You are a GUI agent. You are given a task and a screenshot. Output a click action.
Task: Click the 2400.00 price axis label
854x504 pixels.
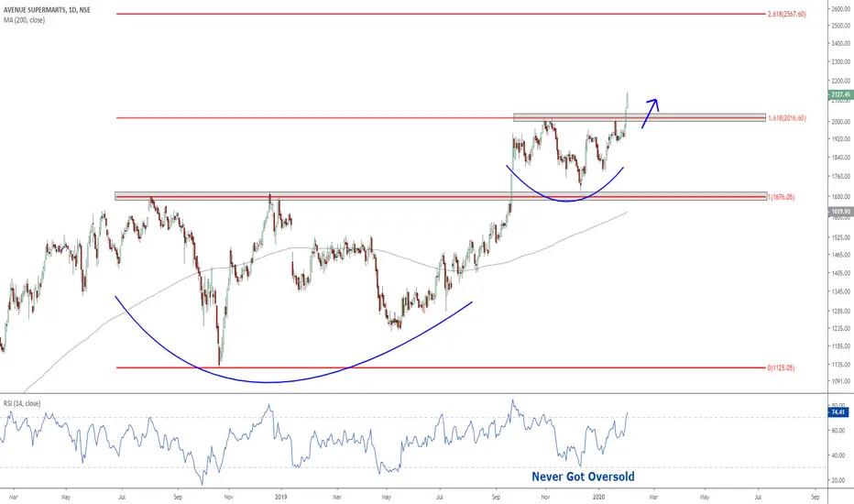click(x=841, y=44)
